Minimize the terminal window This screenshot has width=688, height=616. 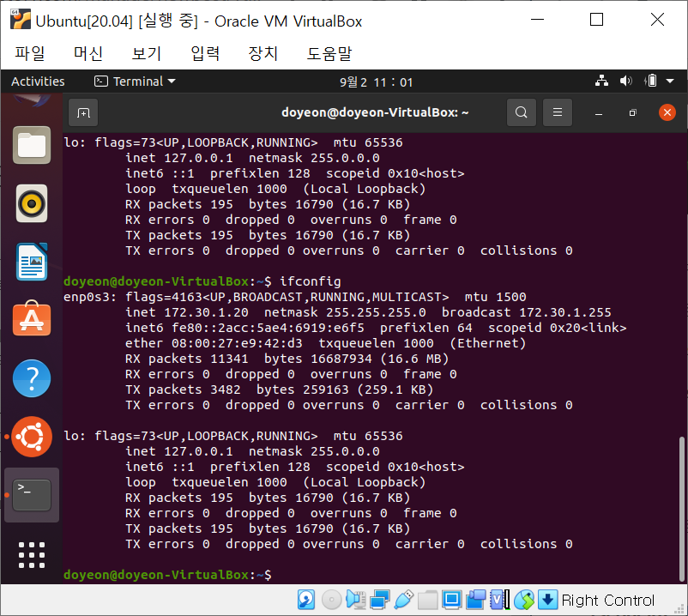(599, 112)
